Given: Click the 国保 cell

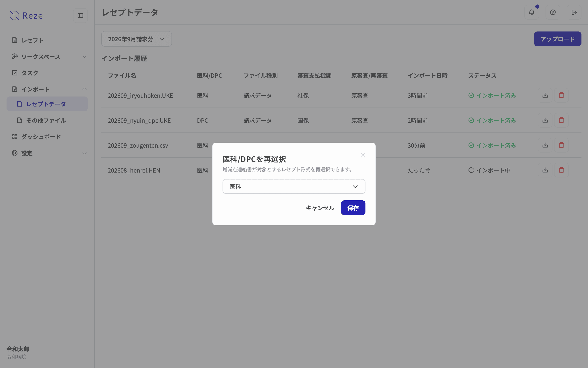Looking at the screenshot, I should (303, 120).
